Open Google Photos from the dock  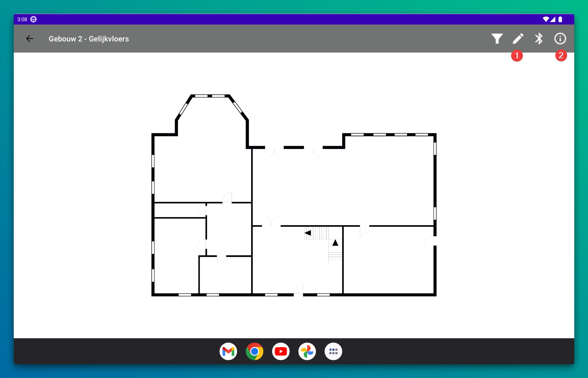pos(307,351)
